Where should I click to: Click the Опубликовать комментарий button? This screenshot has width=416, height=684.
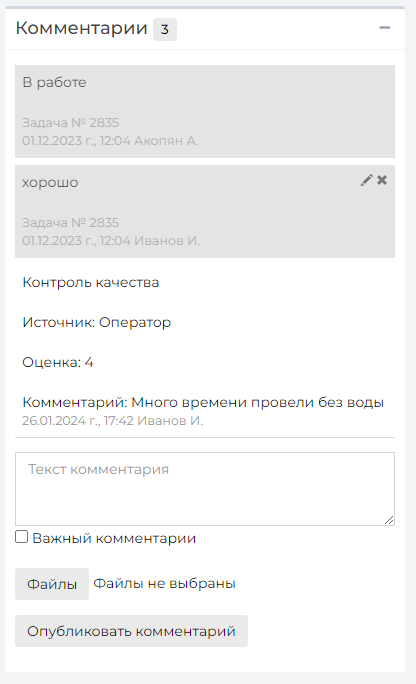(x=131, y=631)
